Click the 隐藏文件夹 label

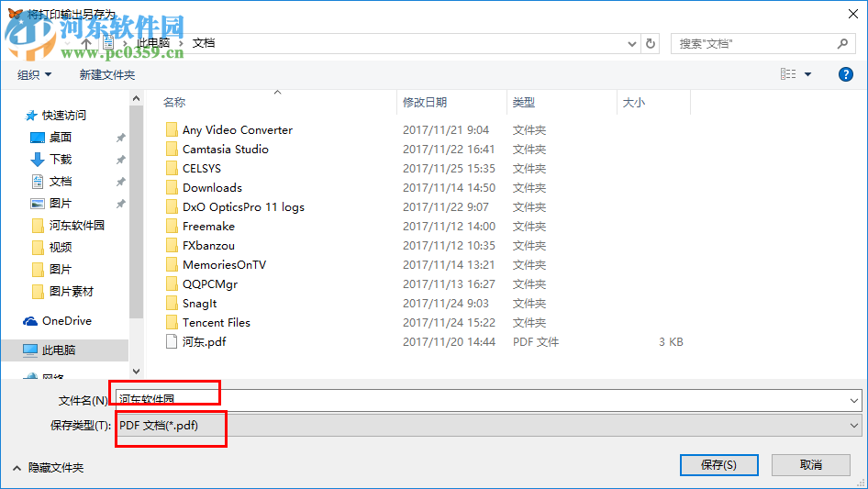click(56, 468)
